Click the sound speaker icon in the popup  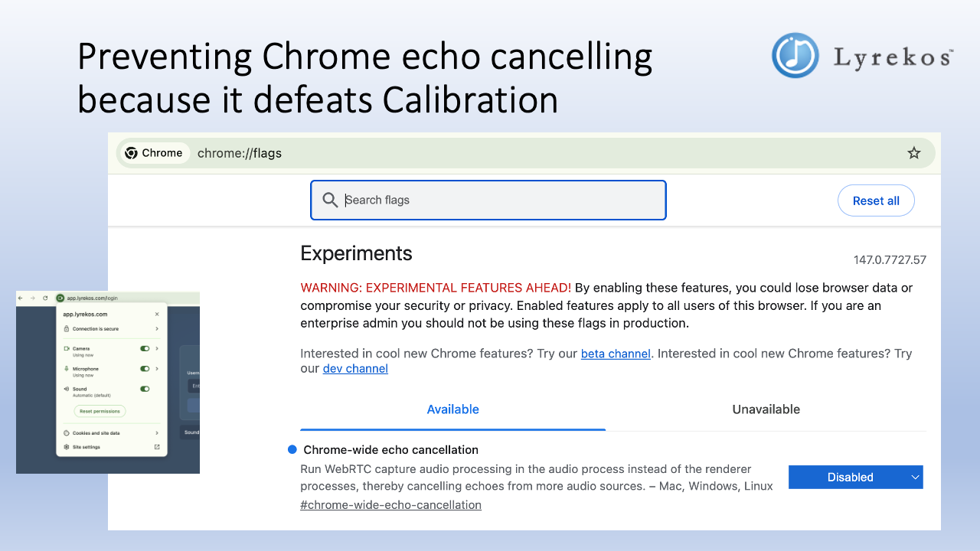(67, 390)
